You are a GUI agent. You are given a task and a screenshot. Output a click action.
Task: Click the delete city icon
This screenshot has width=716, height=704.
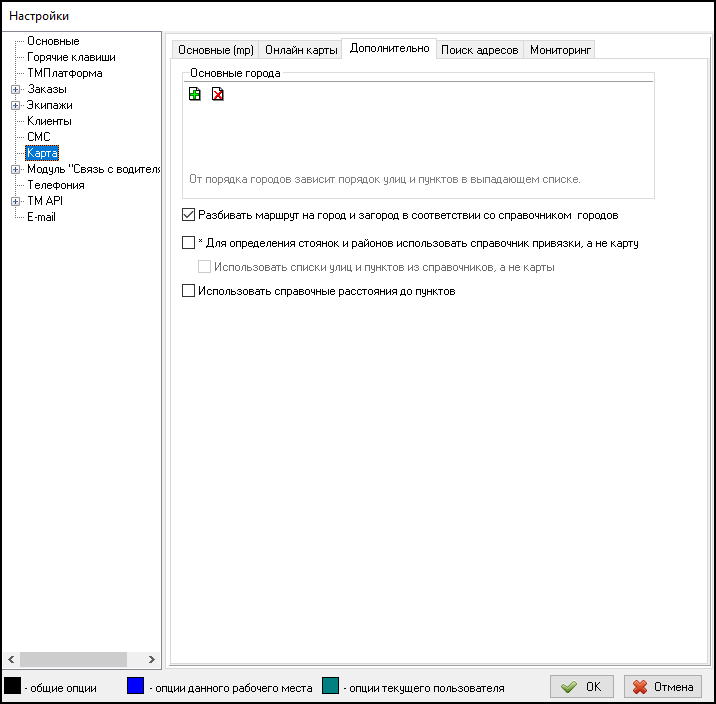tap(217, 95)
